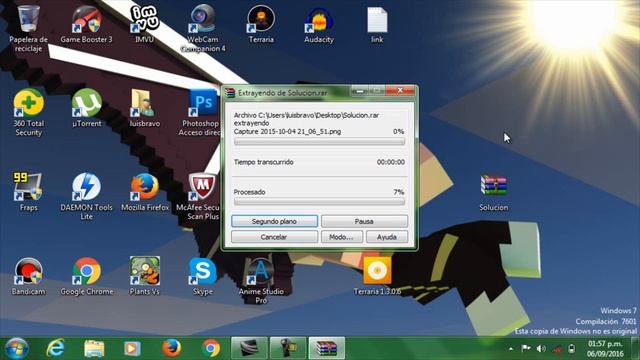Screen dimensions: 640x360
Task: Show hidden system tray icons
Action: pyautogui.click(x=511, y=349)
